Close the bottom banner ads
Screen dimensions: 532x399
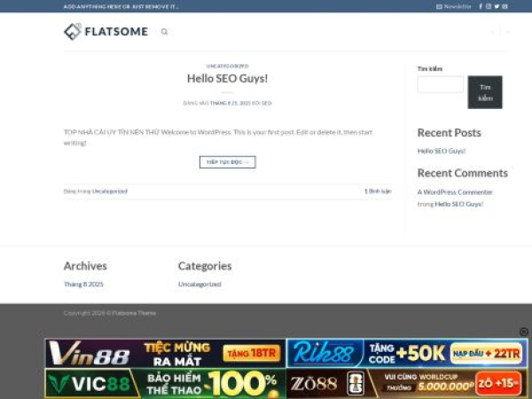523,332
